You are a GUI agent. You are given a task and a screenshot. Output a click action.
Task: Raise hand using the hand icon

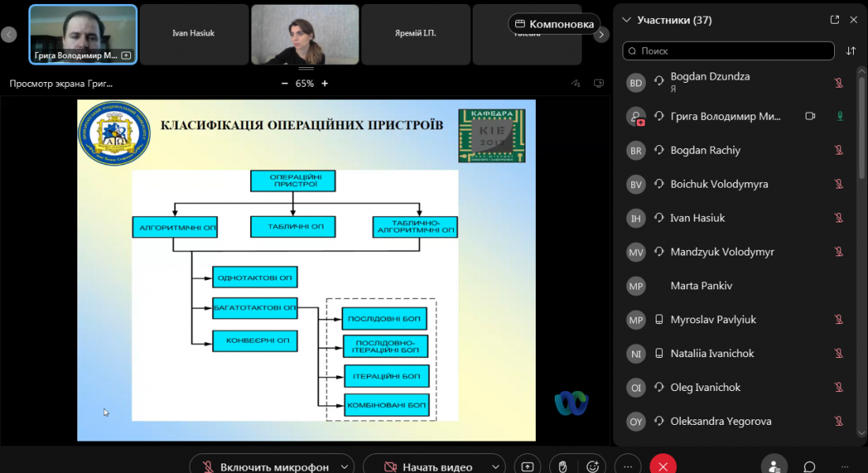point(562,466)
